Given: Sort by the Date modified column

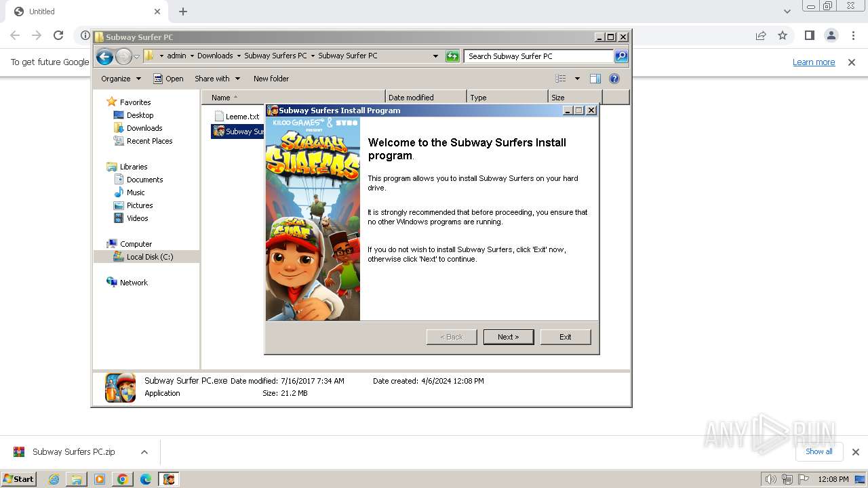Looking at the screenshot, I should 426,98.
